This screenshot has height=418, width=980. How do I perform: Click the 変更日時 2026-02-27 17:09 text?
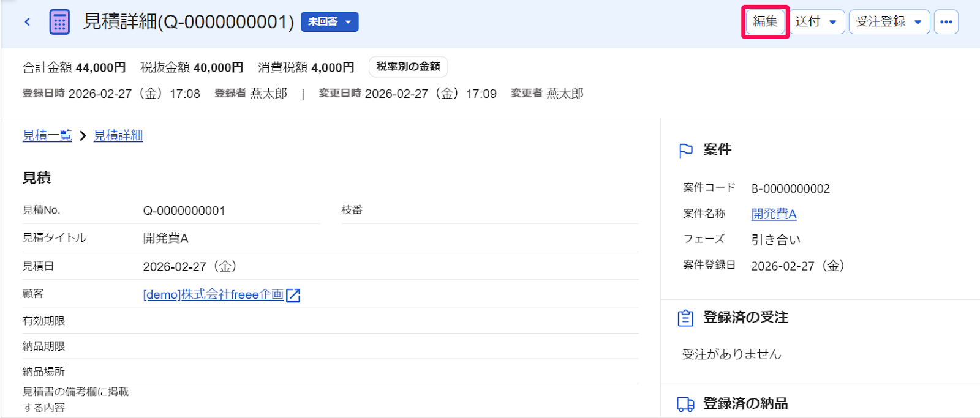(408, 94)
